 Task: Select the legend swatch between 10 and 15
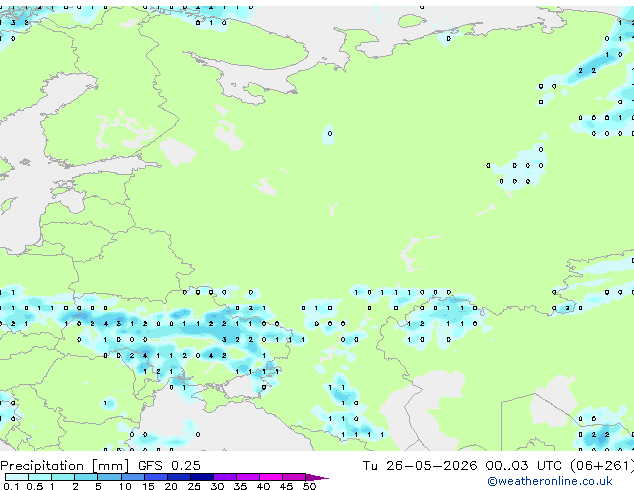click(133, 477)
